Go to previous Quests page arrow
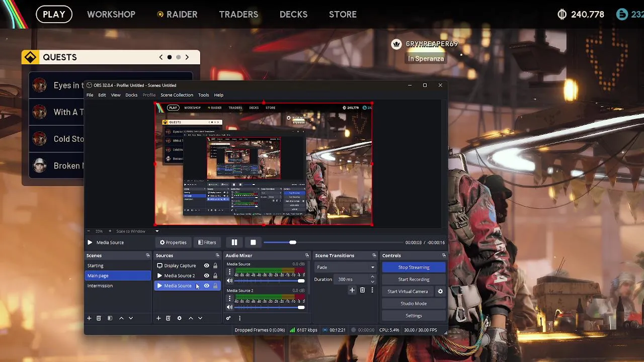The height and width of the screenshot is (362, 644). tap(161, 57)
